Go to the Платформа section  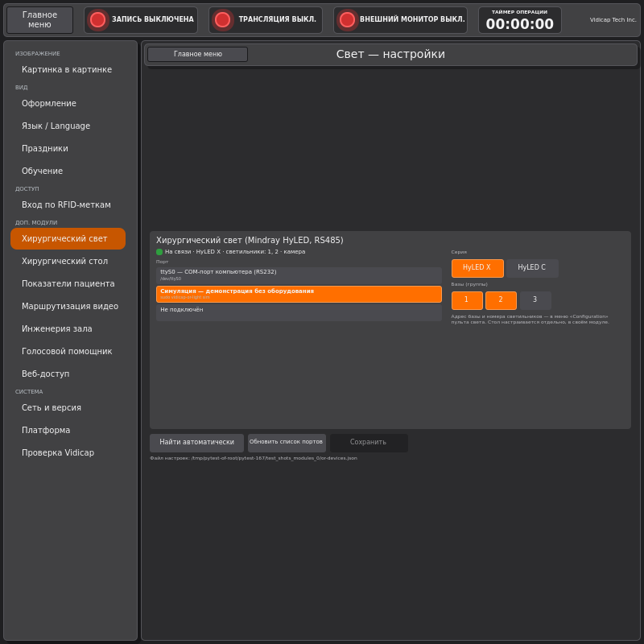[x=68, y=431]
